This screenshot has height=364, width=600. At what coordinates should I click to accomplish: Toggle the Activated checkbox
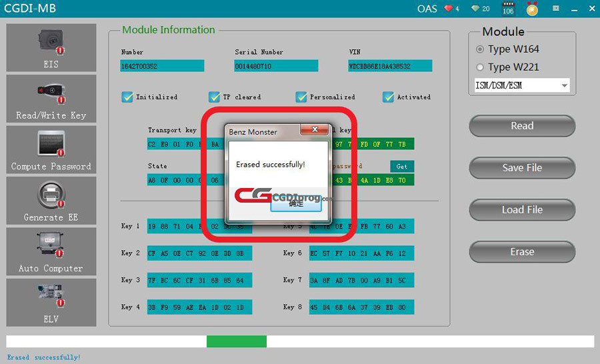pyautogui.click(x=388, y=97)
